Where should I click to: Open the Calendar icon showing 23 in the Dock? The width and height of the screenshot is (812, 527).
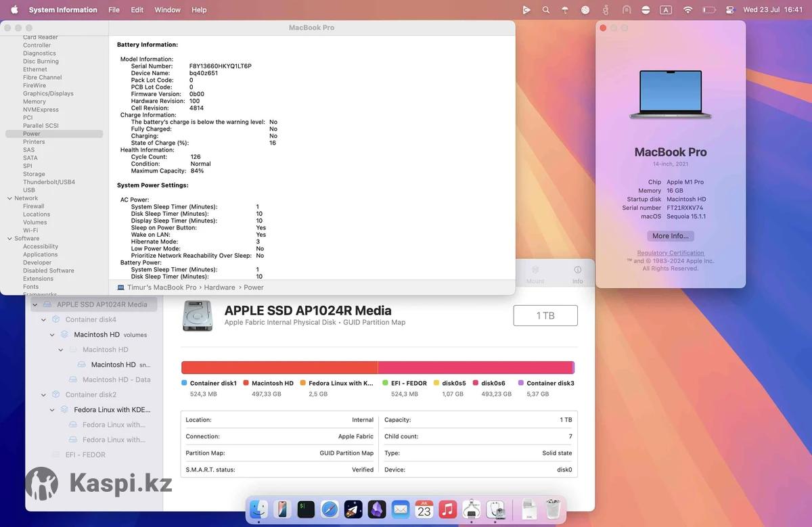(424, 509)
